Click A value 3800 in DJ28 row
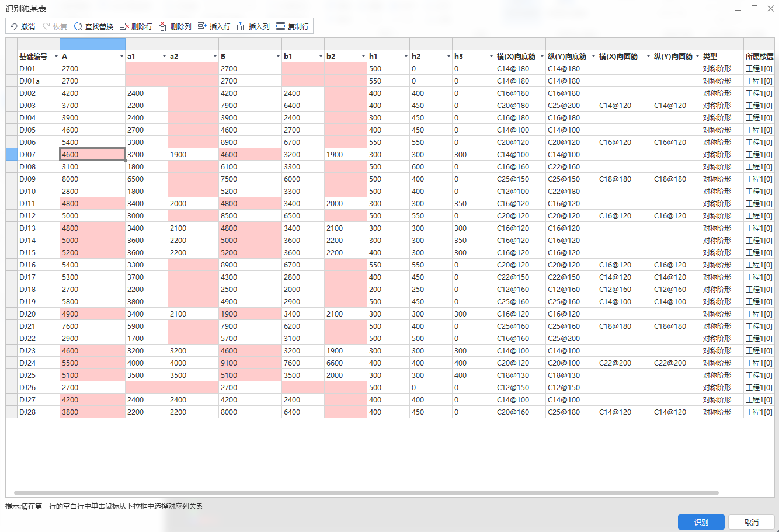Viewport: 779px width, 532px height. (92, 412)
